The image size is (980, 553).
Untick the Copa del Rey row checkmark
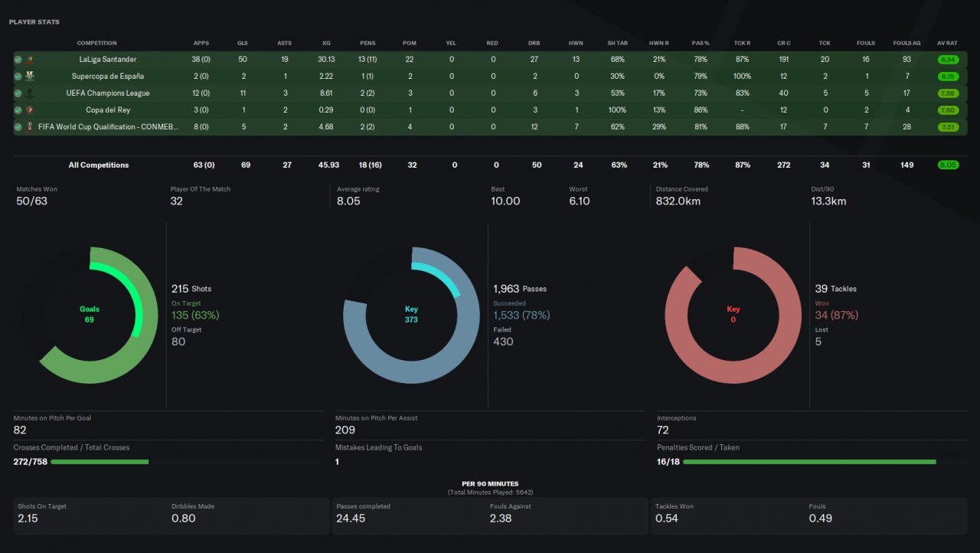[18, 110]
